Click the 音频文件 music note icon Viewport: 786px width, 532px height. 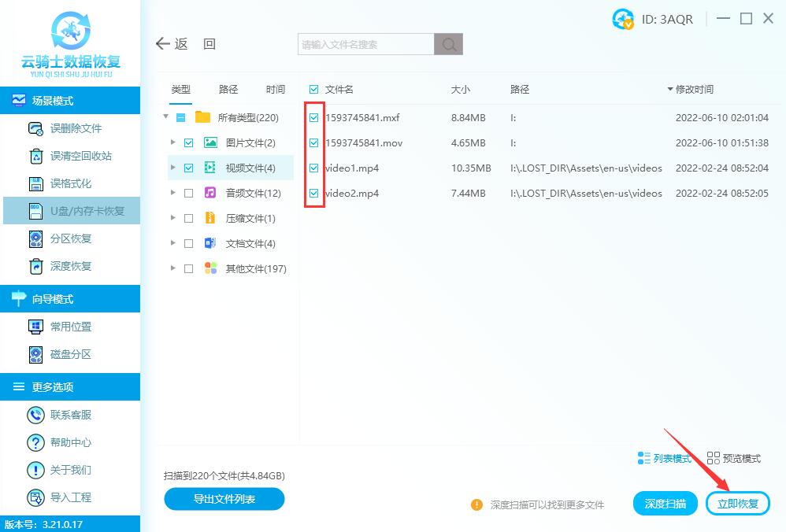tap(210, 193)
